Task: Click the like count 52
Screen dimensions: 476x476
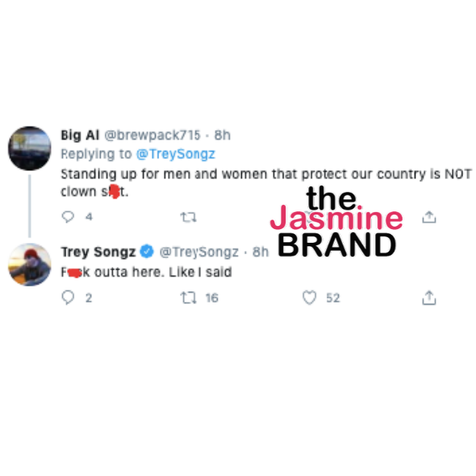Action: pos(333,298)
